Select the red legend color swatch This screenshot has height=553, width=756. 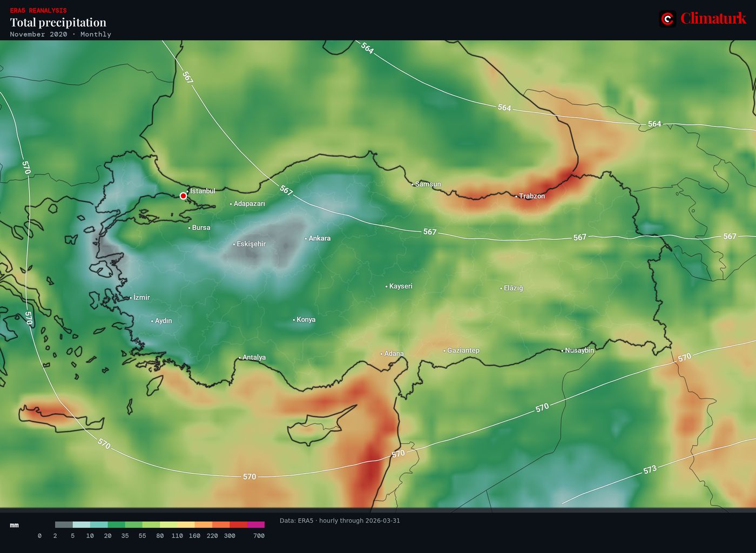(238, 524)
